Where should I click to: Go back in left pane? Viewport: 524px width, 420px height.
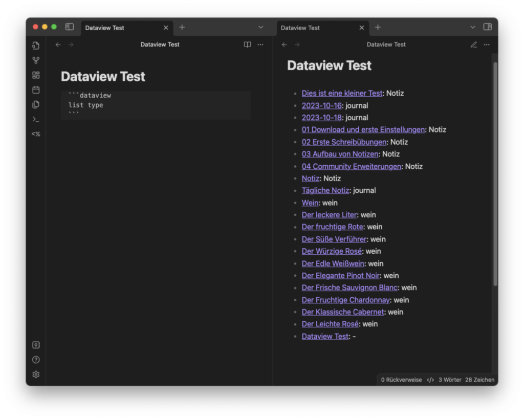[x=58, y=45]
